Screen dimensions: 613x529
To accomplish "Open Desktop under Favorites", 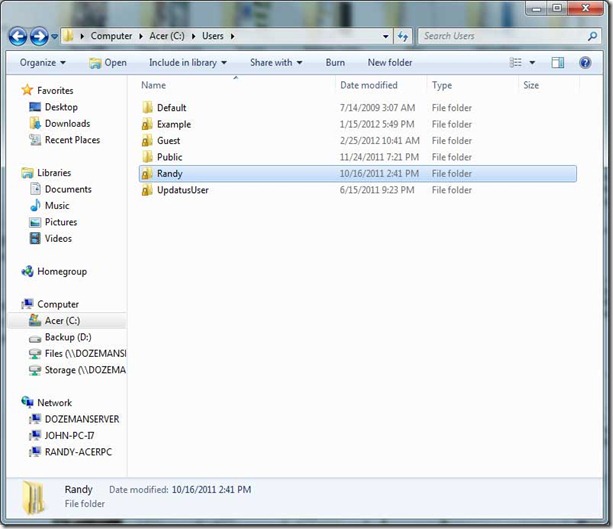I will click(61, 107).
